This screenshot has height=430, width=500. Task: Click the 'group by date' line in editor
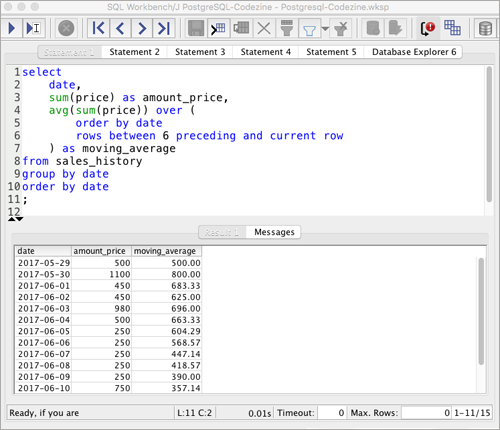click(65, 174)
